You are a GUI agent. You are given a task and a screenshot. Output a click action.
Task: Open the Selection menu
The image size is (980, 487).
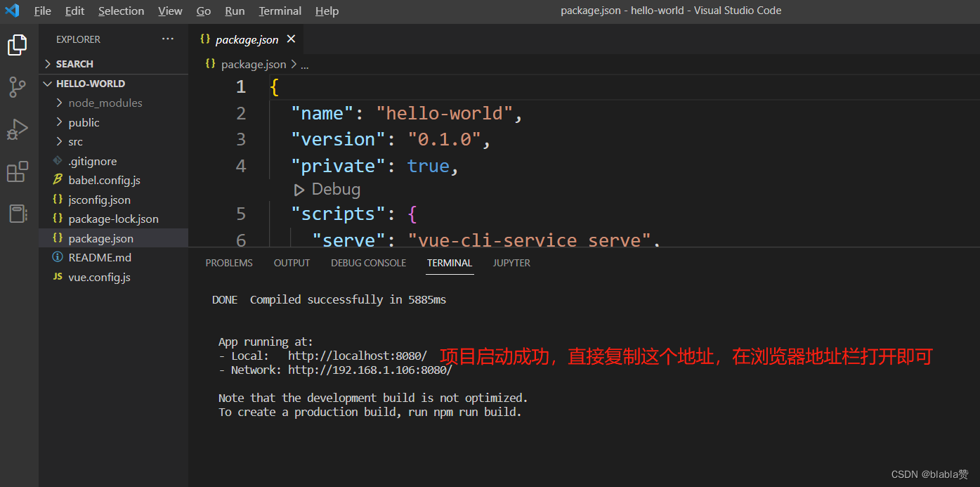click(121, 11)
